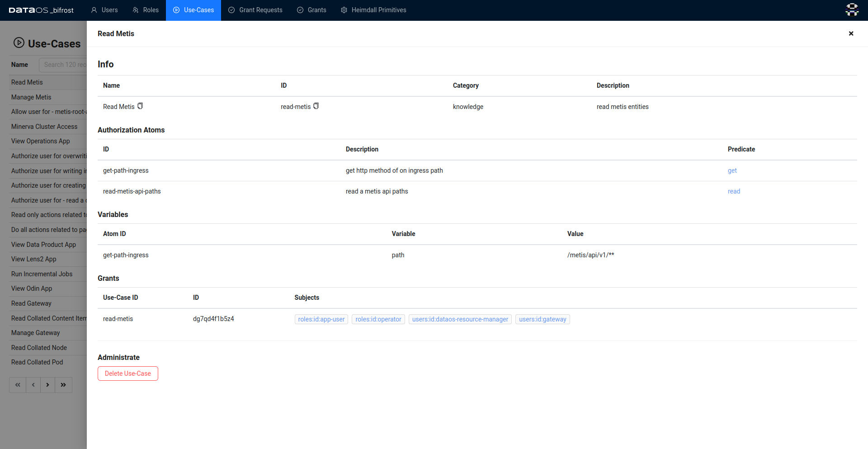868x449 pixels.
Task: Select 'Read only actions related' row
Action: tap(49, 215)
